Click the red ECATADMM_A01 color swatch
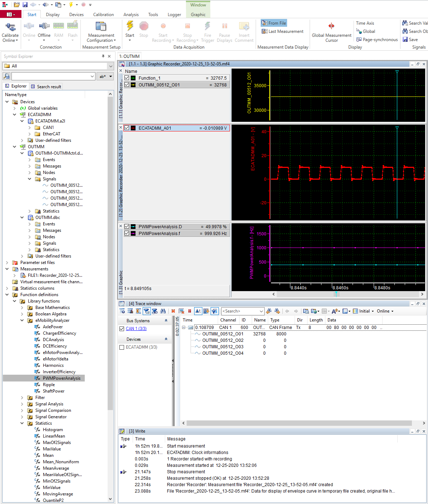This screenshot has height=504, width=428. coord(133,128)
